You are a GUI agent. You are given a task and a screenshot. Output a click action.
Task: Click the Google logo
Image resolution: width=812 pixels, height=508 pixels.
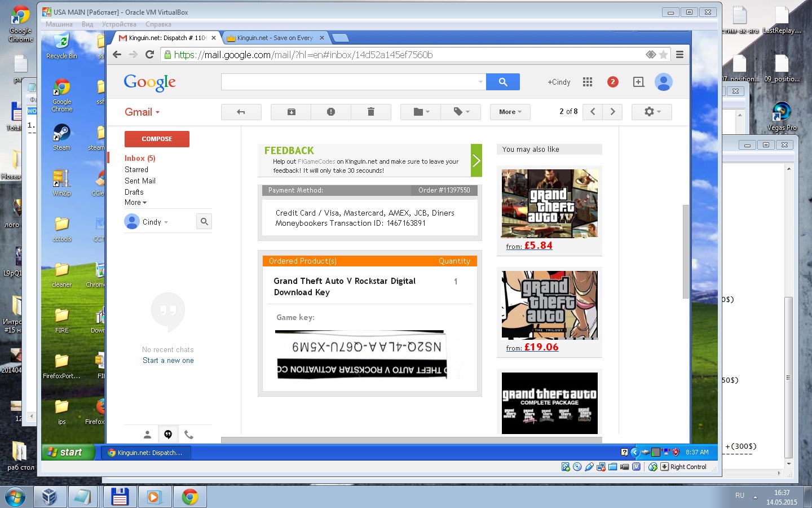pyautogui.click(x=149, y=82)
